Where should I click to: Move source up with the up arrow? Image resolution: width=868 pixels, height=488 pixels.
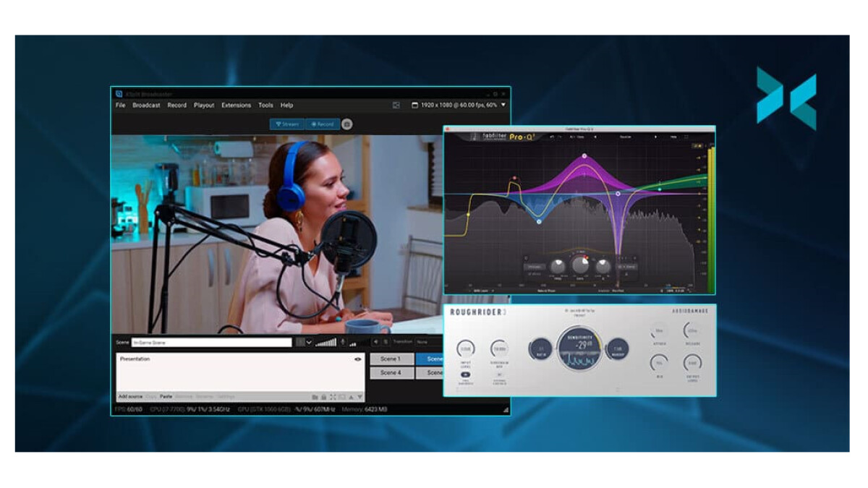coord(351,397)
